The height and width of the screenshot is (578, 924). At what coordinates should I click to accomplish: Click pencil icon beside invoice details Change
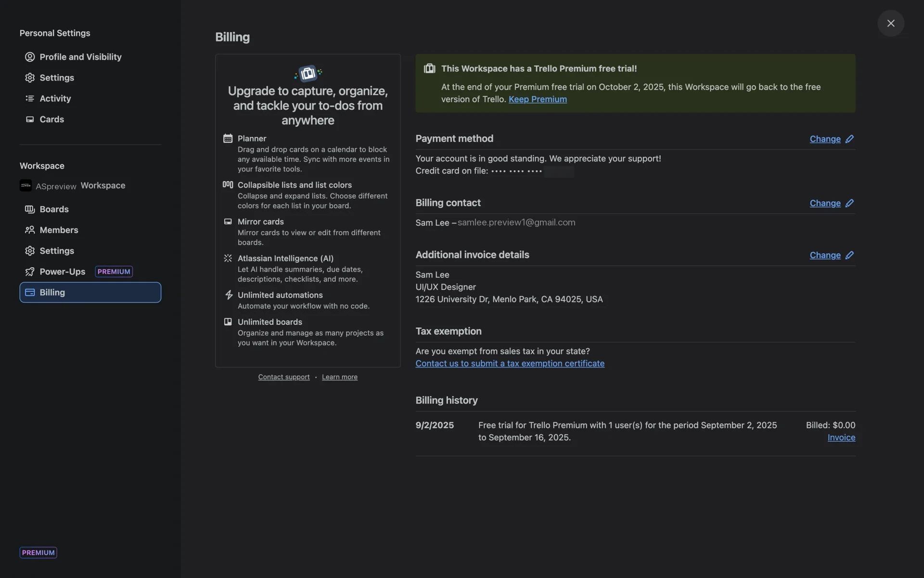click(x=849, y=255)
